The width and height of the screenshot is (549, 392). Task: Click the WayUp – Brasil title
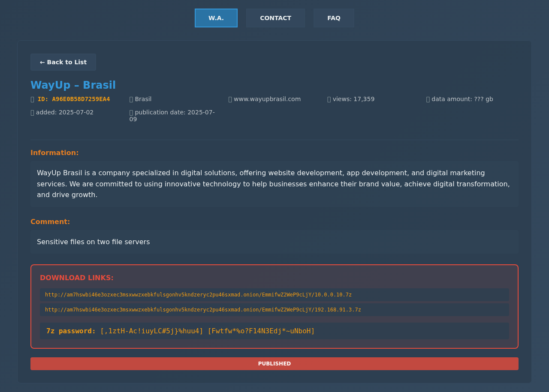click(73, 85)
